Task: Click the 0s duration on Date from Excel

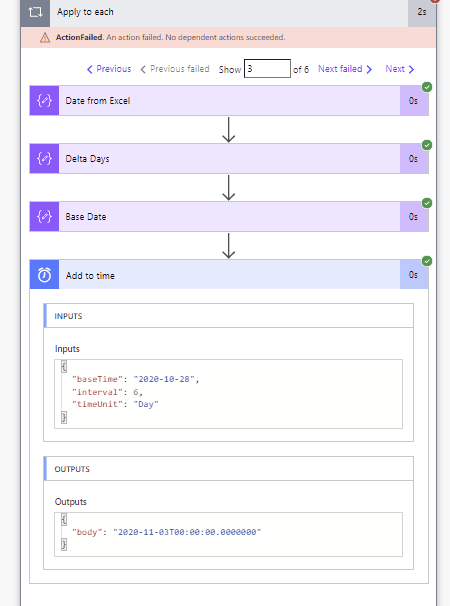Action: (413, 100)
